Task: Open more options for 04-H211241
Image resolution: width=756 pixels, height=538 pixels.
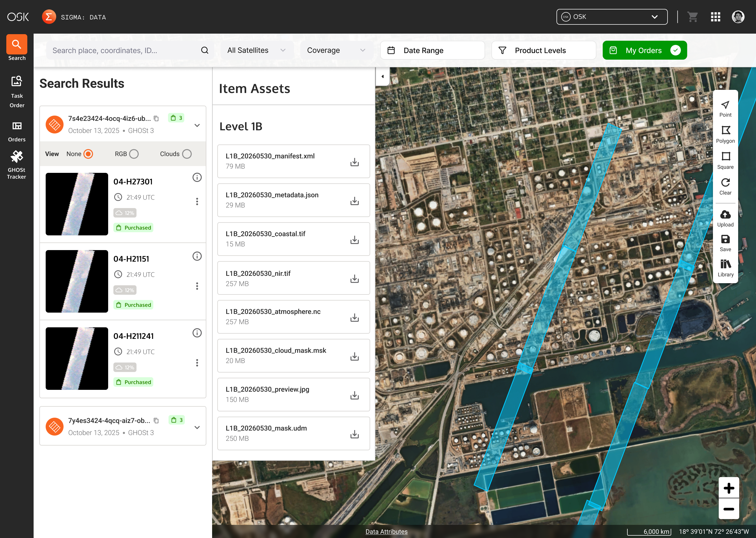Action: point(197,363)
